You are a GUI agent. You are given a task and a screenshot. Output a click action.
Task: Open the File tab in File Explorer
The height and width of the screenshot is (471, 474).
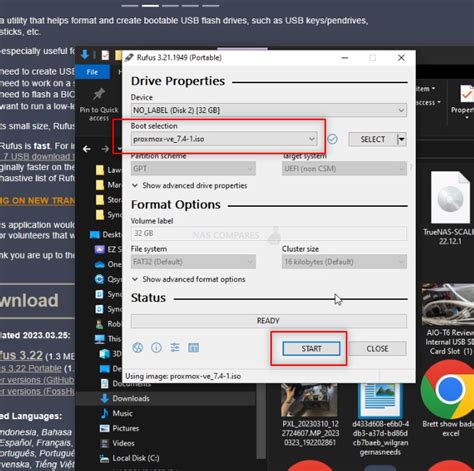[x=92, y=72]
